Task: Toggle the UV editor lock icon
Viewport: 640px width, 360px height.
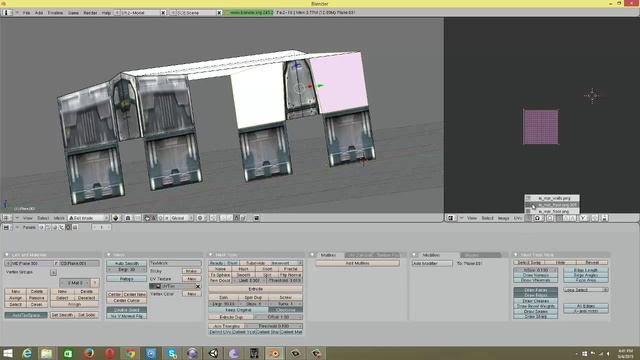Action: coord(604,218)
